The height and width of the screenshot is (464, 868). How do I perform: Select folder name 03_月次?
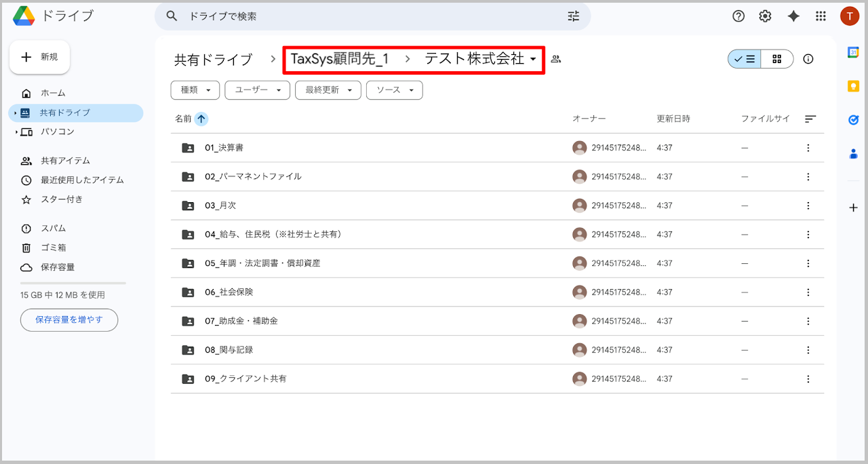[220, 205]
